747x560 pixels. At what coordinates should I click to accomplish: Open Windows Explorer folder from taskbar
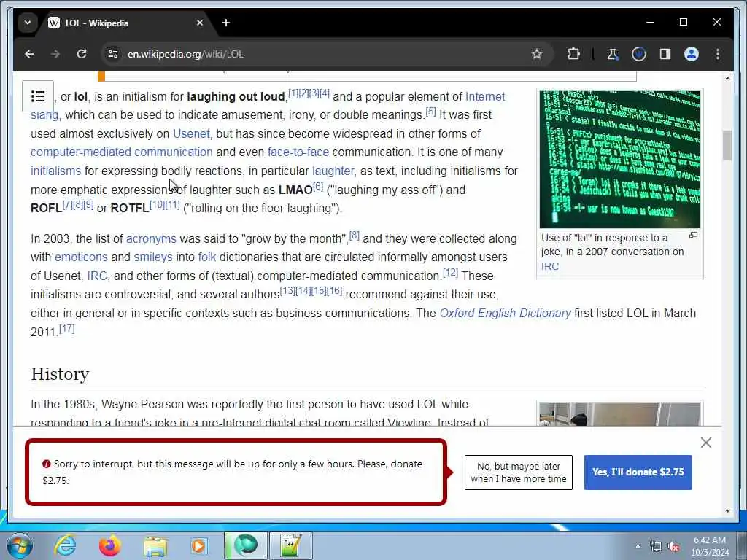[155, 545]
